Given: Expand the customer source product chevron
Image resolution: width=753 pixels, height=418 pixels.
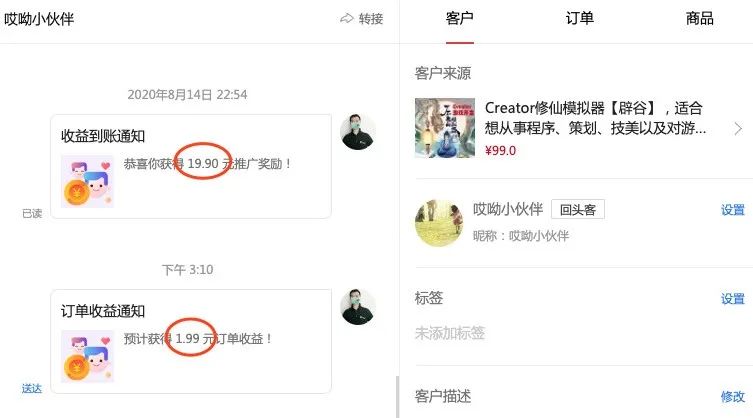Looking at the screenshot, I should click(738, 129).
